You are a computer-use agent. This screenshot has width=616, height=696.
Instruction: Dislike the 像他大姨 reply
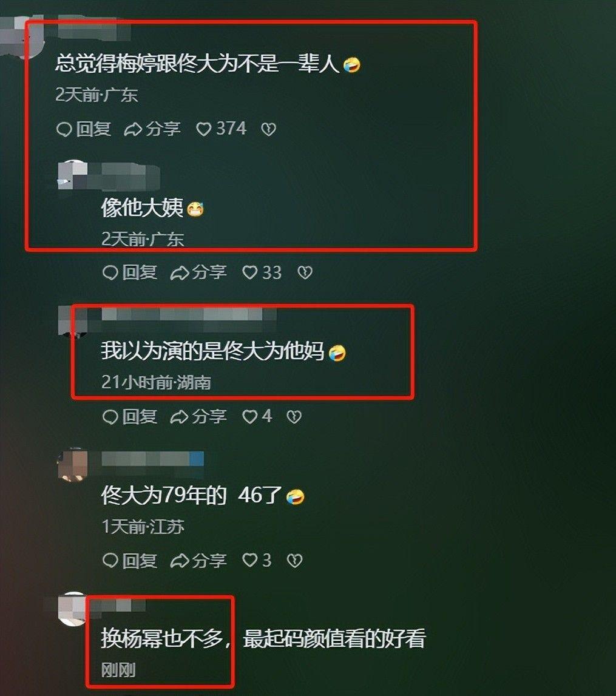pos(305,272)
